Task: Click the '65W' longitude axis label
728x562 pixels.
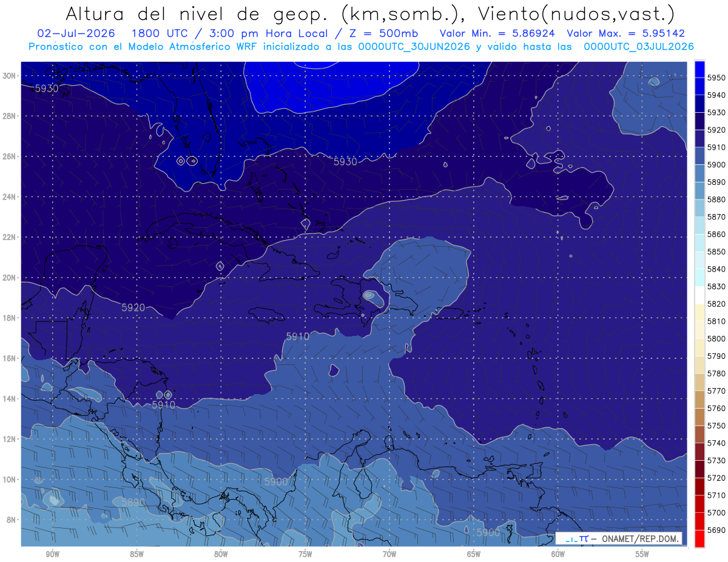Action: pos(474,554)
